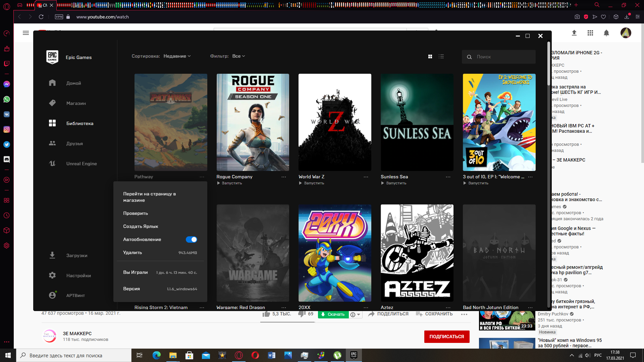Image resolution: width=644 pixels, height=362 pixels.
Task: Open Pathway three-dot options
Action: 202,177
